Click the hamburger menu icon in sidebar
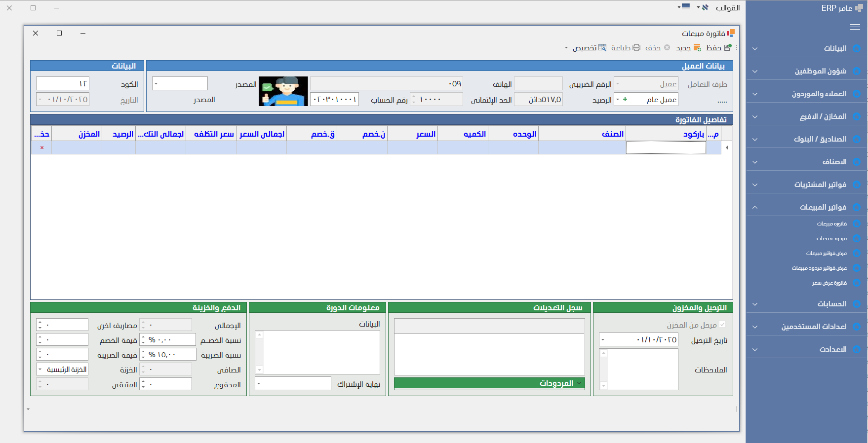 855,27
